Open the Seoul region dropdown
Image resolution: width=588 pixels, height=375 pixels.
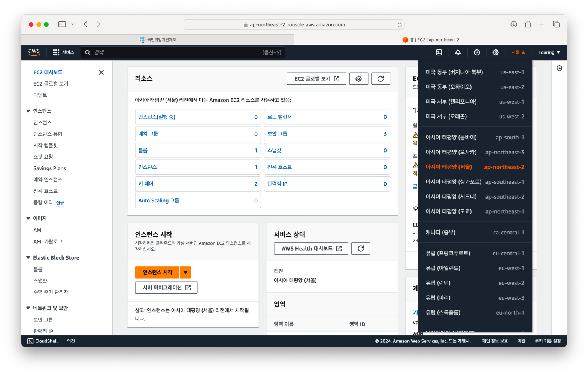[518, 52]
